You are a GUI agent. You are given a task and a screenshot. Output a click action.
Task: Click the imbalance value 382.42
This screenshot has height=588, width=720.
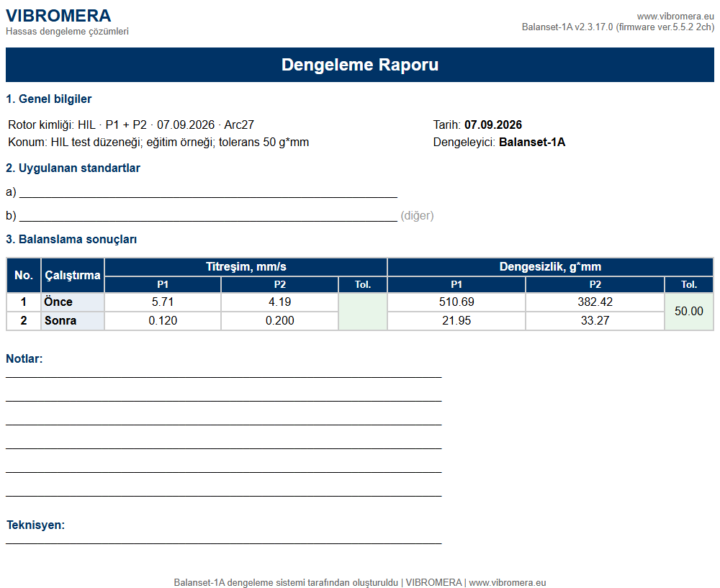(595, 302)
